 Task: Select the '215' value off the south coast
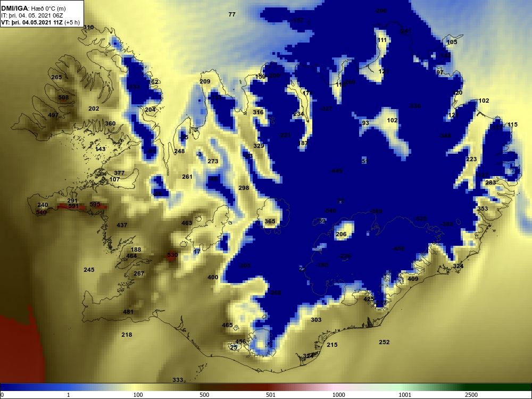click(x=332, y=345)
